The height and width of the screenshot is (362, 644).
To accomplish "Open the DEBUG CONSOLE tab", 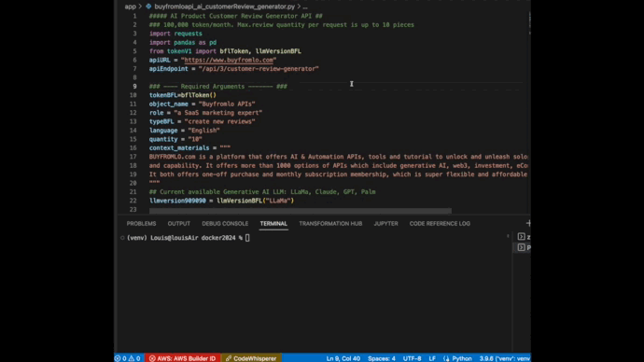I will tap(225, 224).
